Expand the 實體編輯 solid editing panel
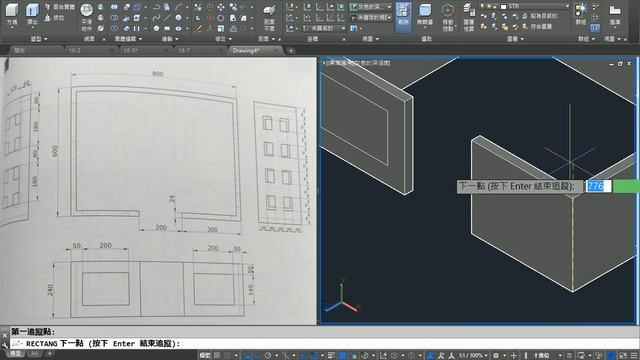640x360 pixels. click(x=128, y=39)
